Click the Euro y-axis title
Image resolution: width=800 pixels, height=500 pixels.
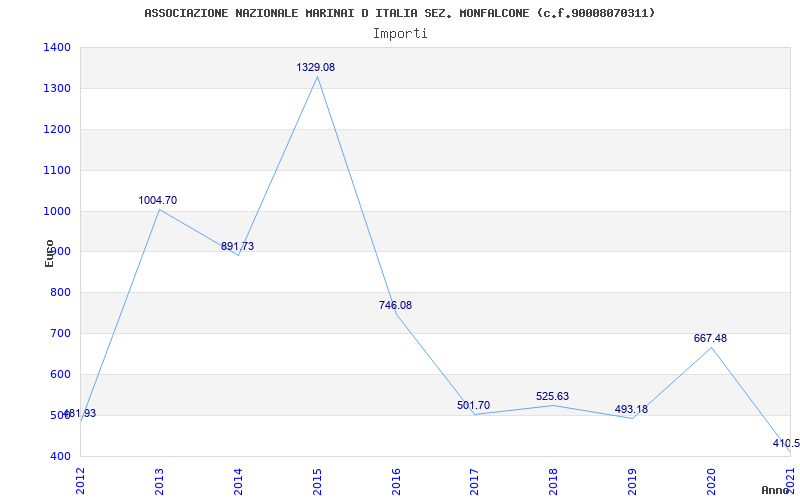[49, 253]
